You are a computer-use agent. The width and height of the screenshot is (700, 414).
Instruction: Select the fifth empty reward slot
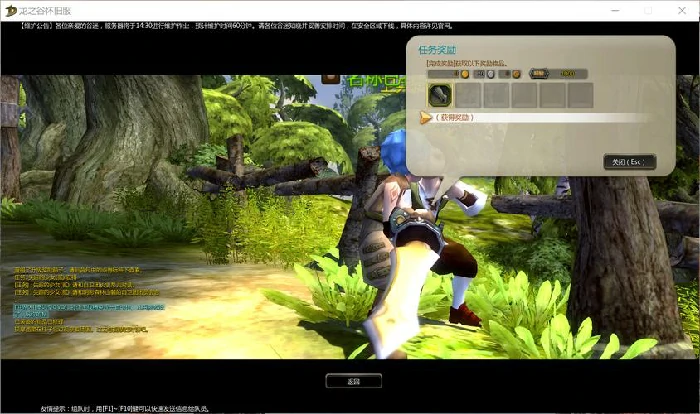point(552,95)
